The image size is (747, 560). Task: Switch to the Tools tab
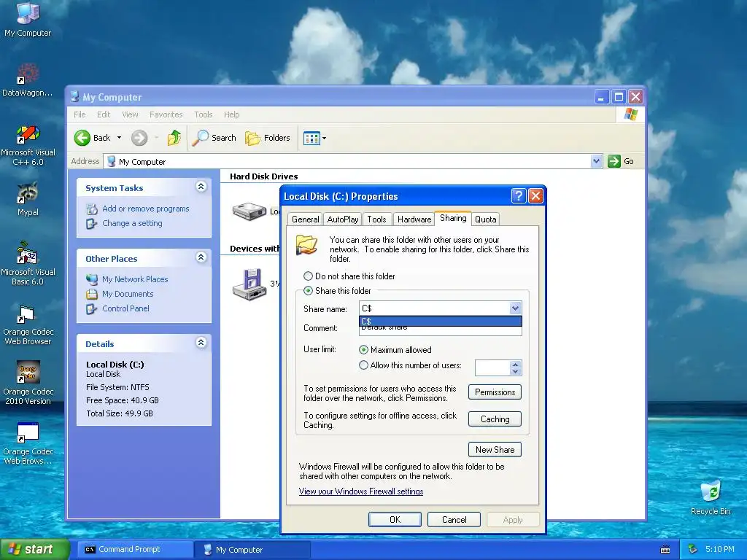376,219
